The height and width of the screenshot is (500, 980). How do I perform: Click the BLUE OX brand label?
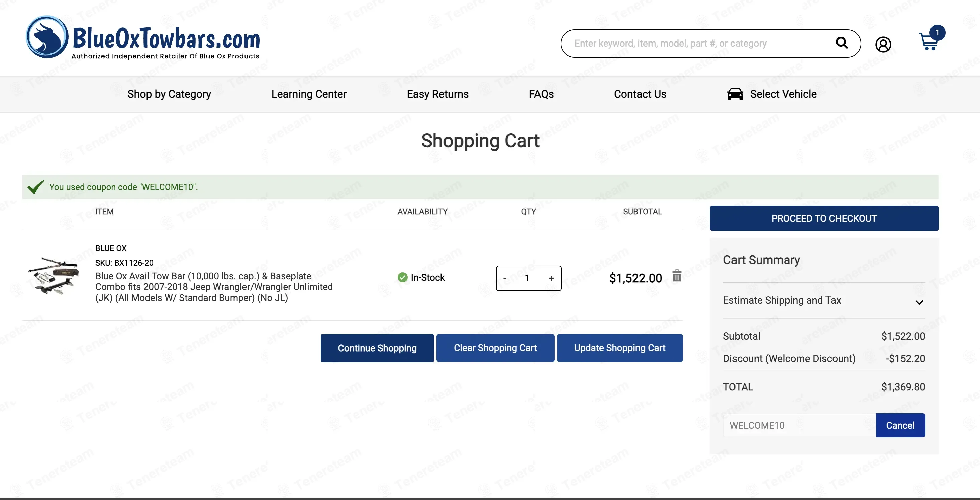111,248
